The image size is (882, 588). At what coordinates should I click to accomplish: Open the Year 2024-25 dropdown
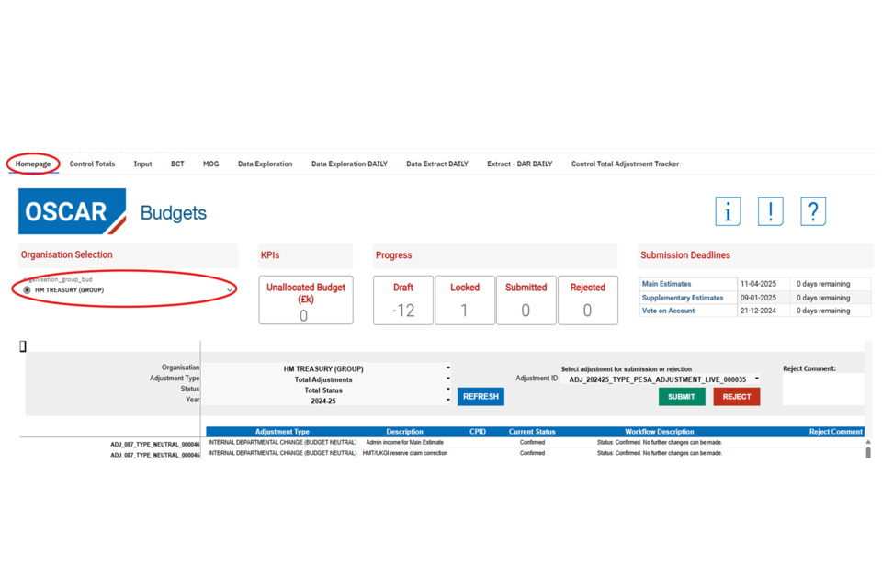click(x=448, y=401)
